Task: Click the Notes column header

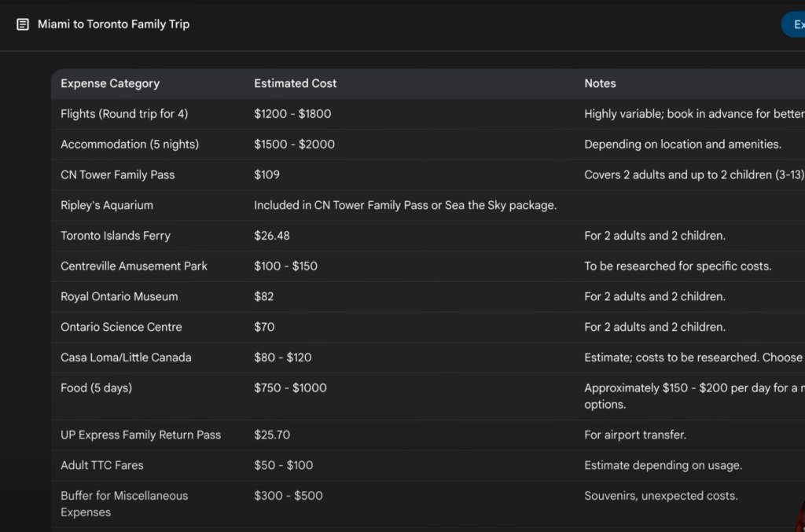Action: (x=600, y=83)
